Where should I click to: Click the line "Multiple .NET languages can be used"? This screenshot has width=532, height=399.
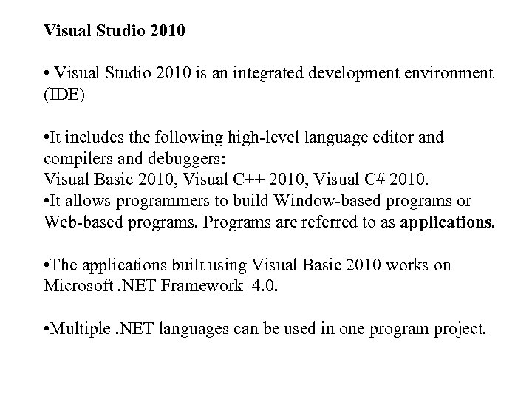[x=265, y=329]
